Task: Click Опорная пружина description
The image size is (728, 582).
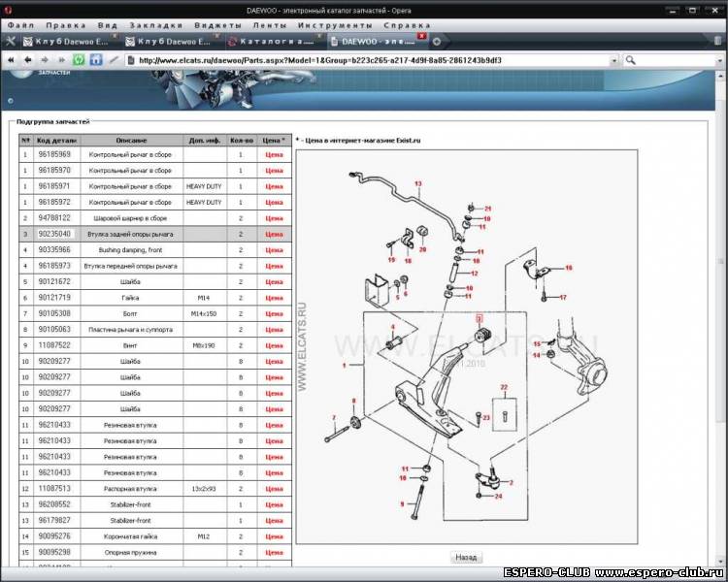Action: click(130, 552)
